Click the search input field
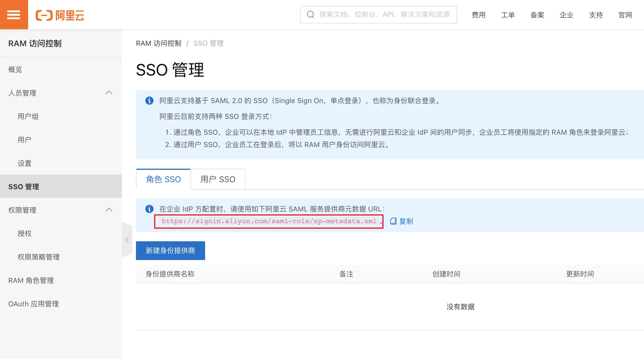Image resolution: width=644 pixels, height=359 pixels. click(378, 14)
